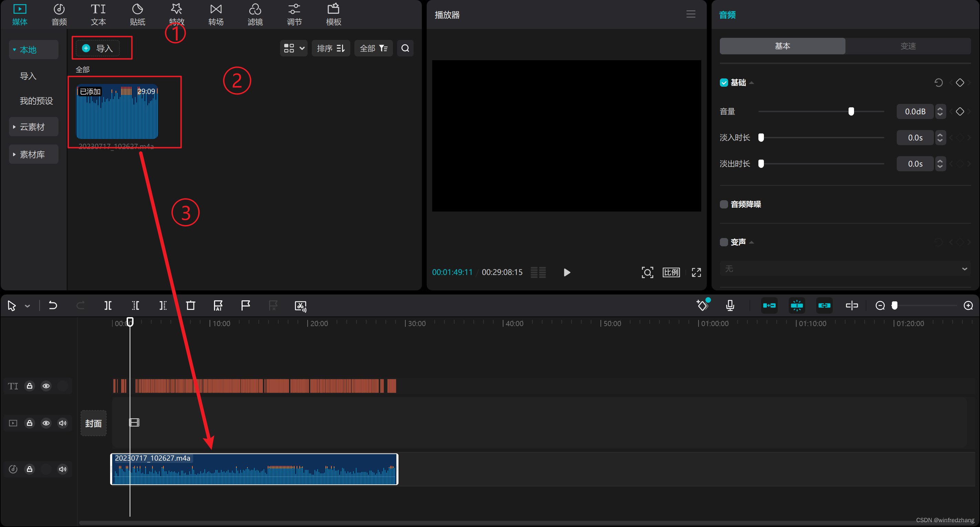Screen dimensions: 980x527
Task: Play the preview in player
Action: pos(567,272)
